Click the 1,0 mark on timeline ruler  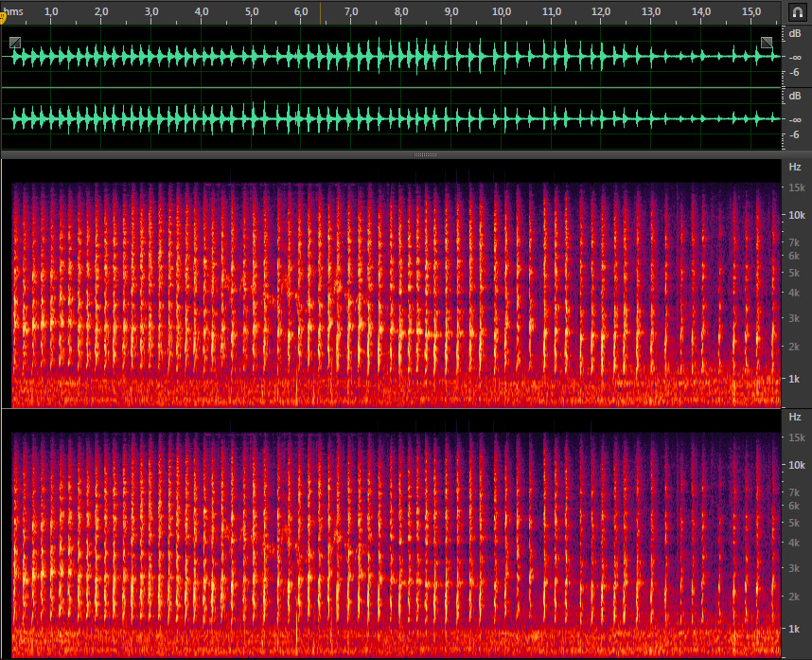(x=51, y=11)
